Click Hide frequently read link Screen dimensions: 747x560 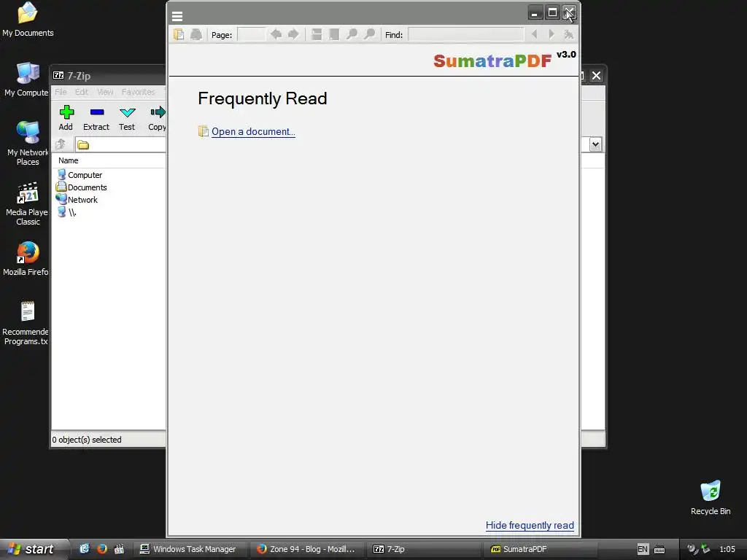pos(530,525)
